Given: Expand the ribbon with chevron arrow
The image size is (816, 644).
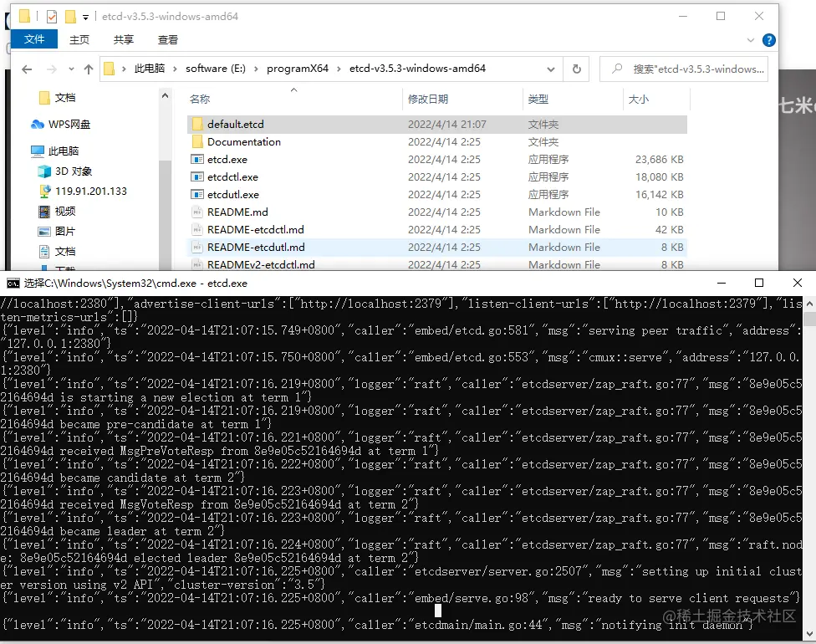Looking at the screenshot, I should click(751, 40).
